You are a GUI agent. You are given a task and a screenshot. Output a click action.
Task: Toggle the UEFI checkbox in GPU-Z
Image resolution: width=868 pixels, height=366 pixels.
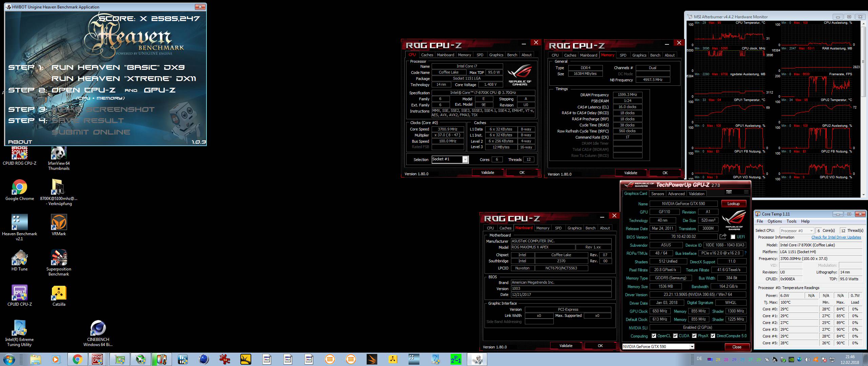pos(733,237)
